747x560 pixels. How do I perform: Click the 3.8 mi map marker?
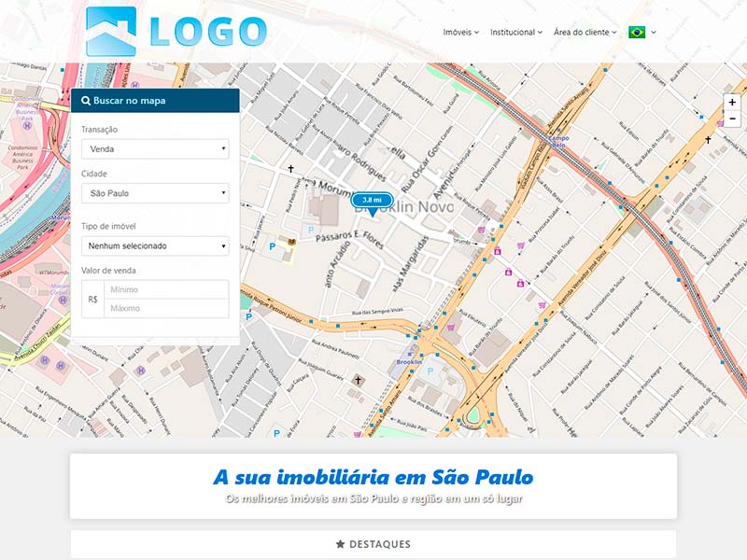pyautogui.click(x=372, y=203)
